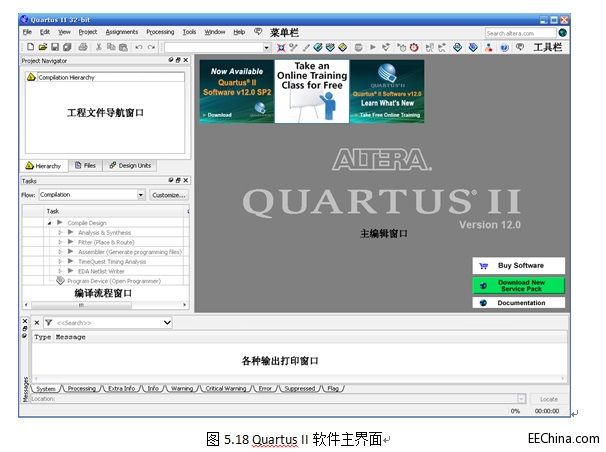The image size is (606, 452).
Task: Open the Location dropdown arrow
Action: point(521,399)
